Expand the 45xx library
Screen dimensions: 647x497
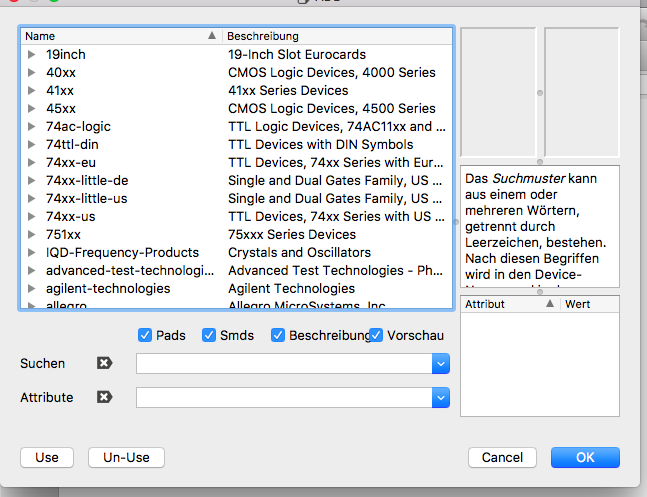31,109
